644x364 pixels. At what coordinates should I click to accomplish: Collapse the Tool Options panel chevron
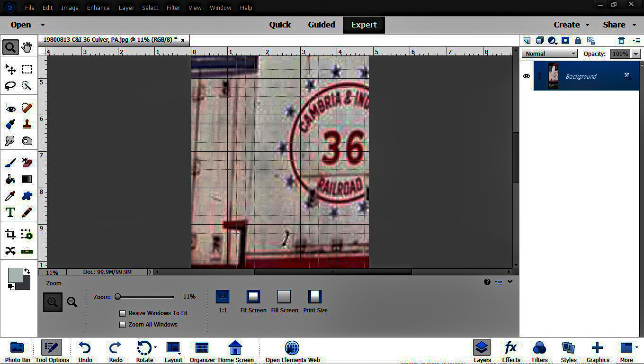click(x=510, y=282)
